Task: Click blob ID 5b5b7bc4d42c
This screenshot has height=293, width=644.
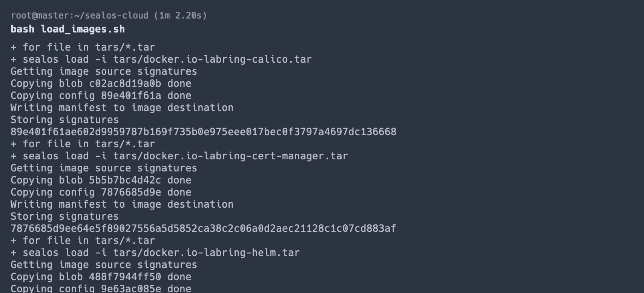Action: 125,180
